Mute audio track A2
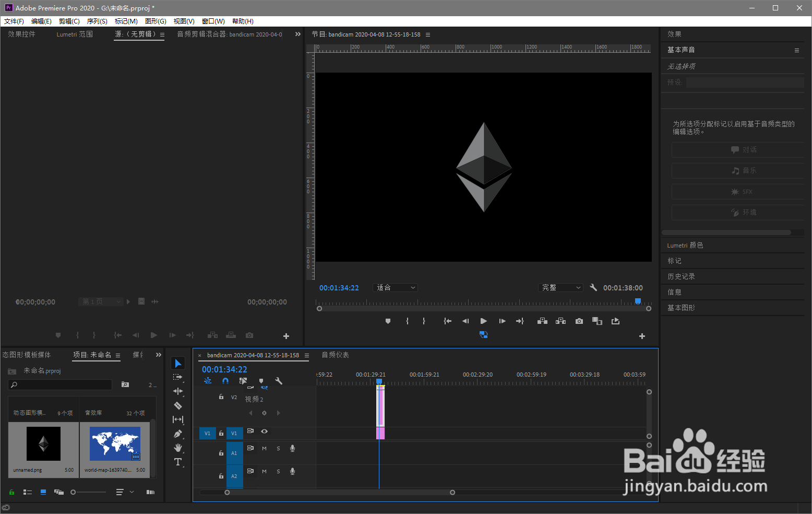 point(264,472)
